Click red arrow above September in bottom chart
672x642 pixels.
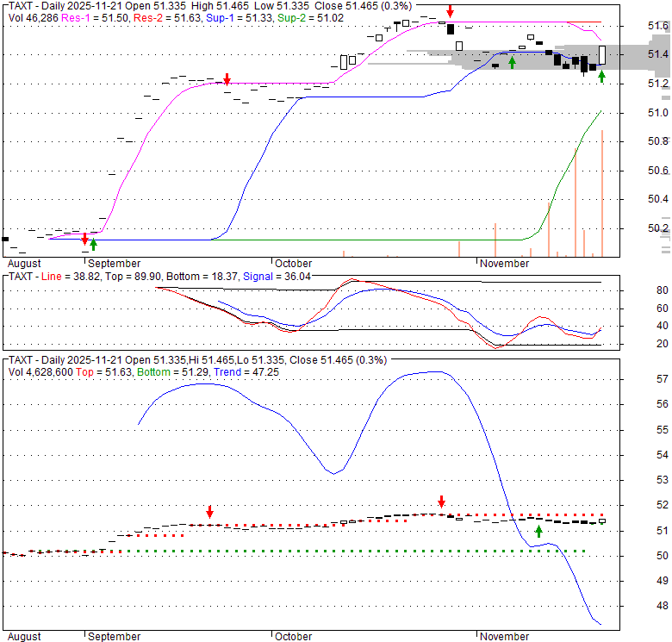point(209,512)
